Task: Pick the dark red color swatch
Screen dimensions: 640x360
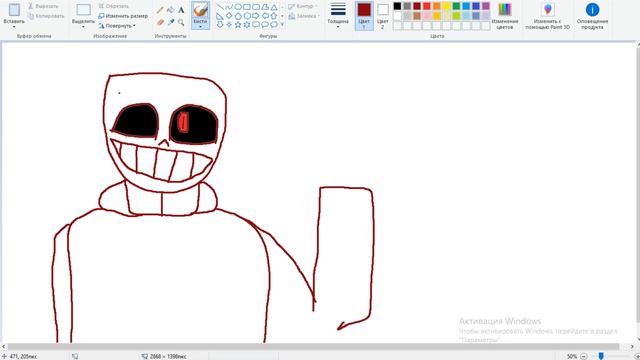Action: (x=417, y=6)
